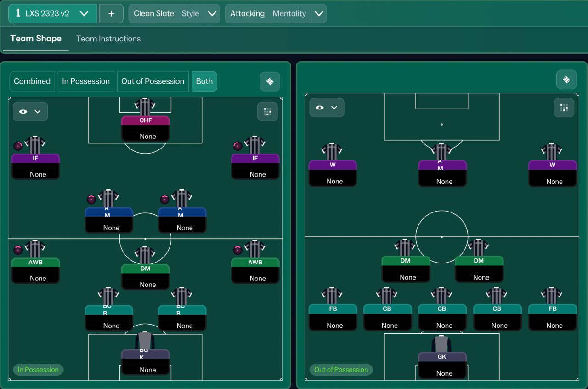The height and width of the screenshot is (389, 588).
Task: Open the eye visibility dropdown on the In Possession pitch
Action: 30,111
